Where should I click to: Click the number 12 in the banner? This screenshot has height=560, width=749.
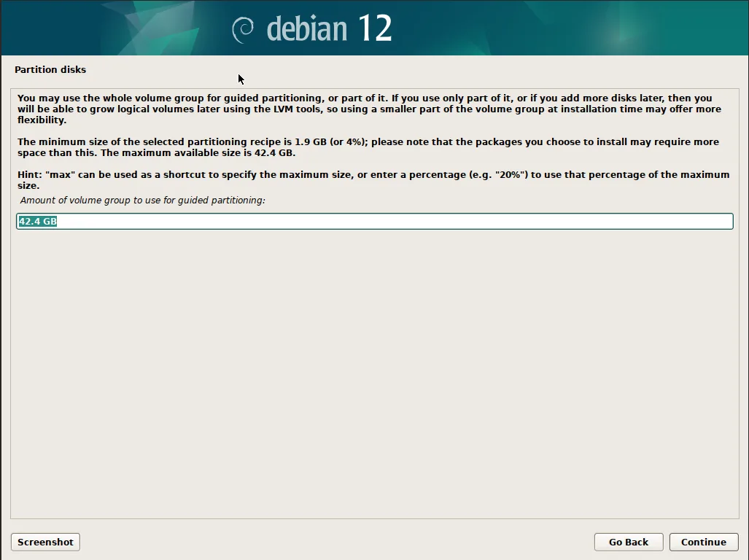(375, 28)
